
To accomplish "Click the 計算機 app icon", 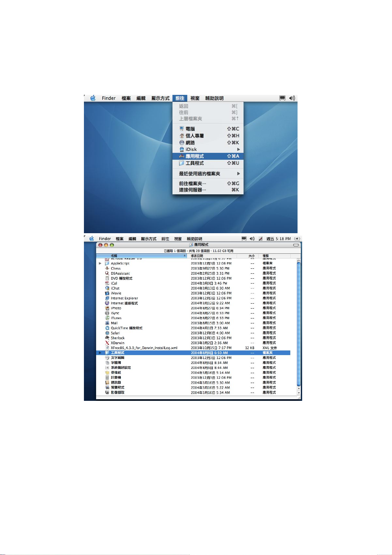I will click(x=107, y=377).
